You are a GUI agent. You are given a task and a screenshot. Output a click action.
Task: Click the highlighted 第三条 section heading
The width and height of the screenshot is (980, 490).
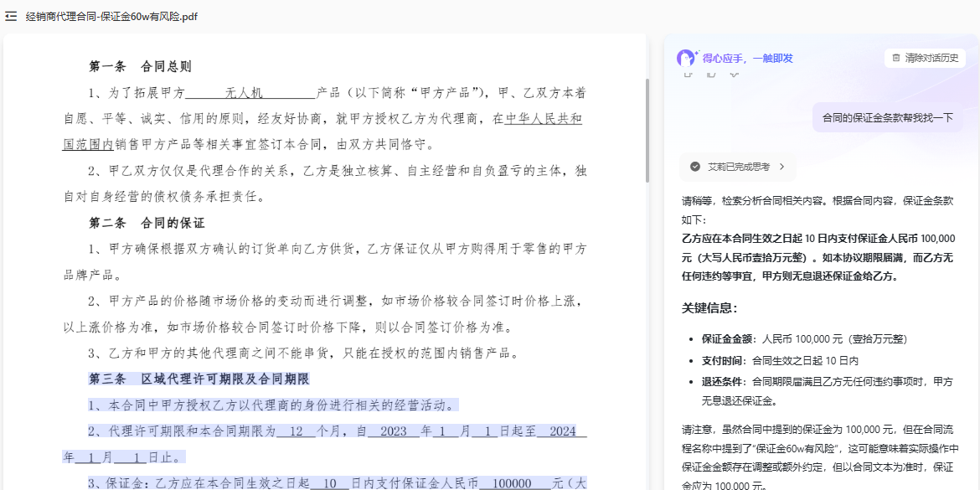199,379
